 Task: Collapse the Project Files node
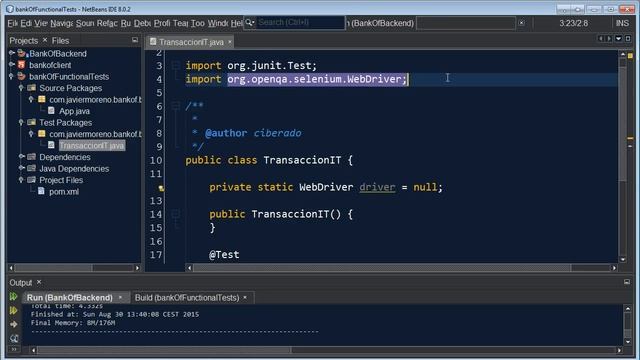click(21, 179)
